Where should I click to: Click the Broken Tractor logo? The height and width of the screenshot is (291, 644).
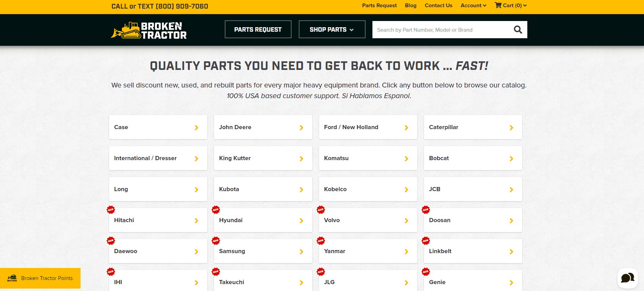tap(149, 30)
